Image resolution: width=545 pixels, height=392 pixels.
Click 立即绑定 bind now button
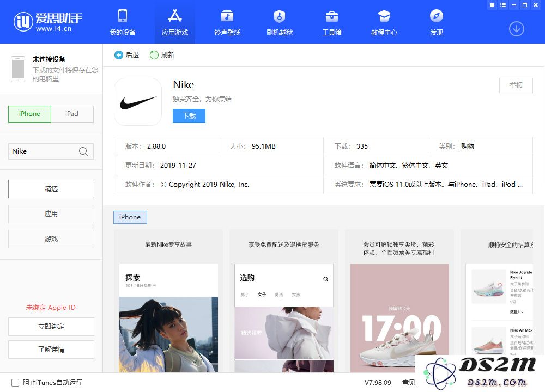tap(51, 327)
